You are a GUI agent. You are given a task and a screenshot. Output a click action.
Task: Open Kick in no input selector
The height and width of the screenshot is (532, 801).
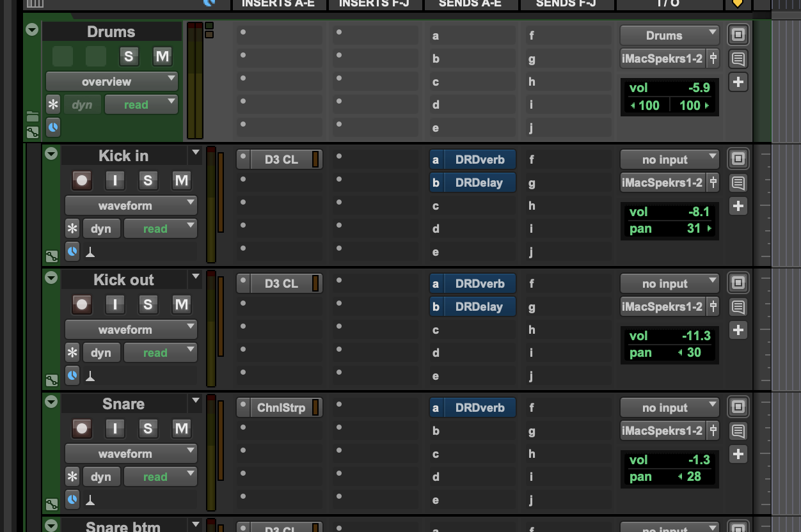(x=670, y=159)
